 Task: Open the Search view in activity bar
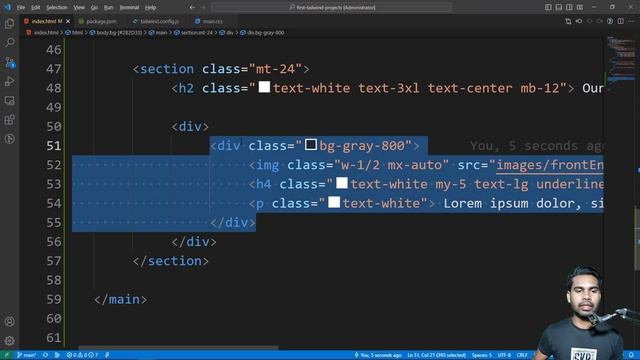pyautogui.click(x=9, y=42)
